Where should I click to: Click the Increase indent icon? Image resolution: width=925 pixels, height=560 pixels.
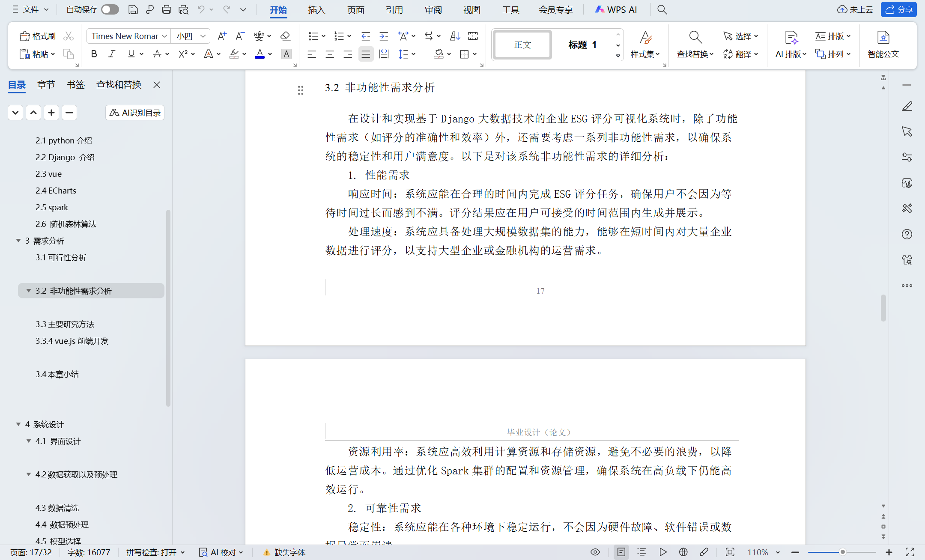[x=384, y=36]
